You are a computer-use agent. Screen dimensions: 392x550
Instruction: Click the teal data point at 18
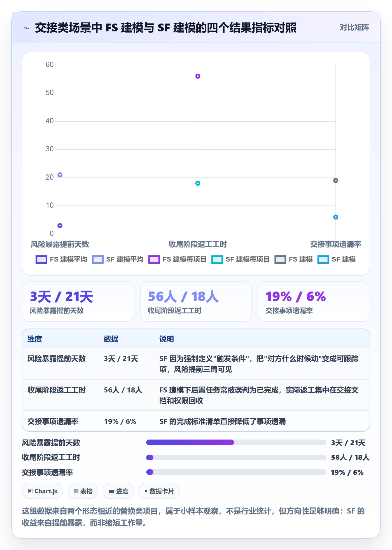click(x=198, y=183)
